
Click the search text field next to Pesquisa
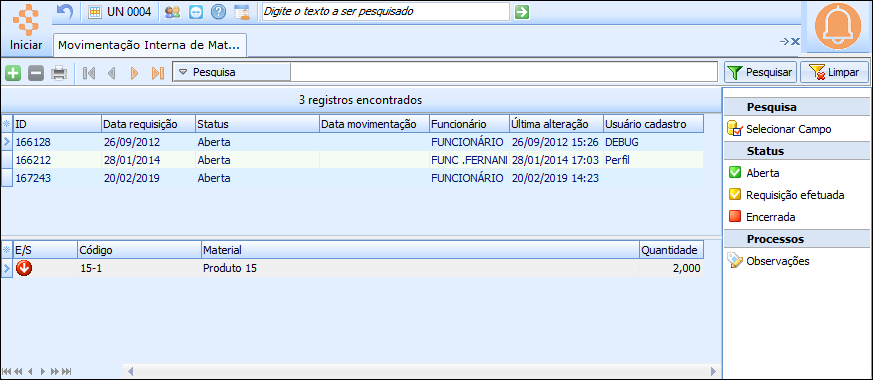[x=504, y=72]
